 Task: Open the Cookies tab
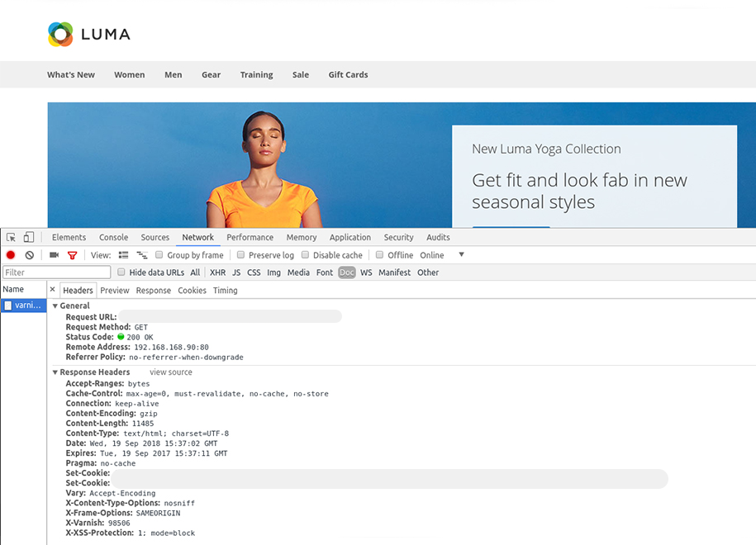[192, 290]
